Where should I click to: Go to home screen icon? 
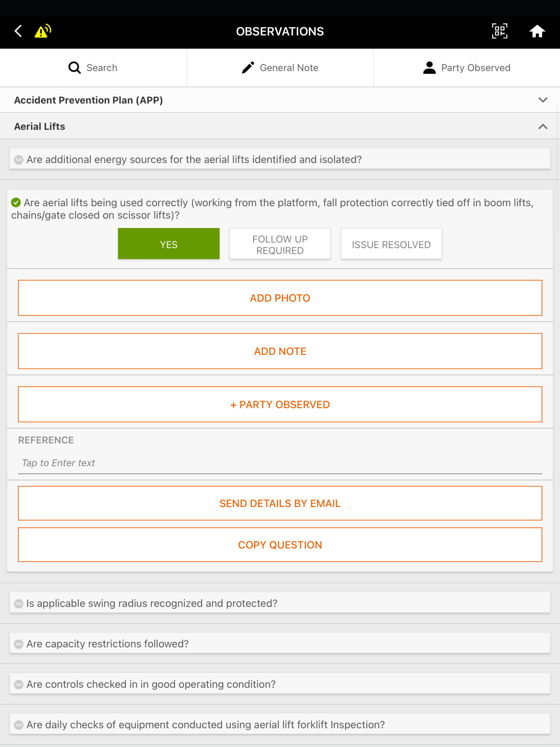point(537,31)
